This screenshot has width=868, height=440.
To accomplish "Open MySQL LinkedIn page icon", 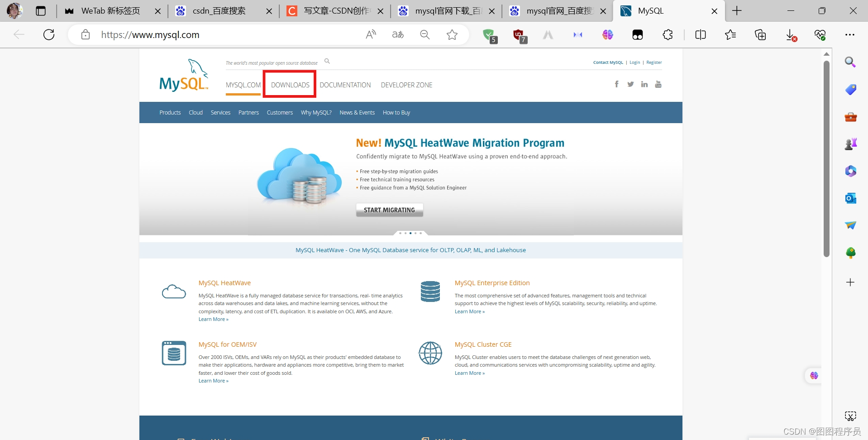I will 644,84.
